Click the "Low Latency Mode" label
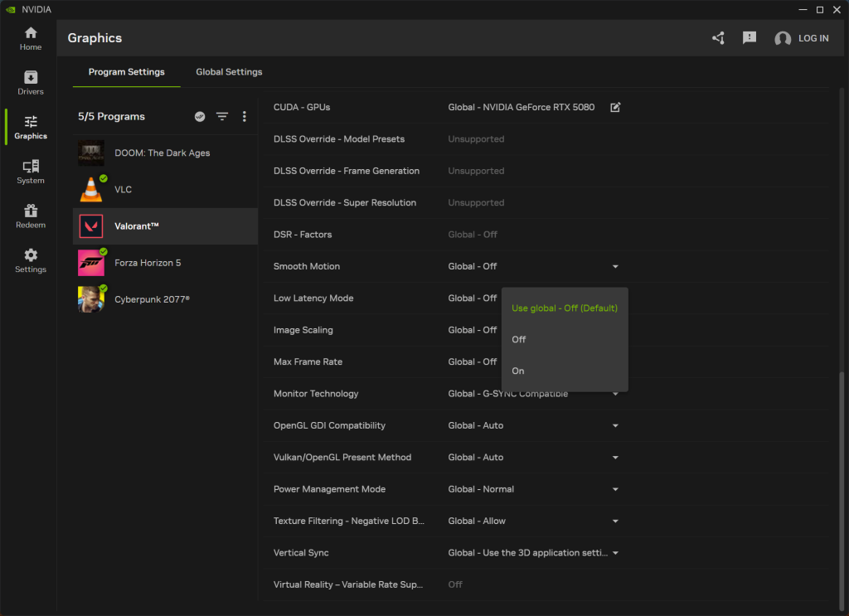Screen dimensions: 849x616 (x=313, y=298)
